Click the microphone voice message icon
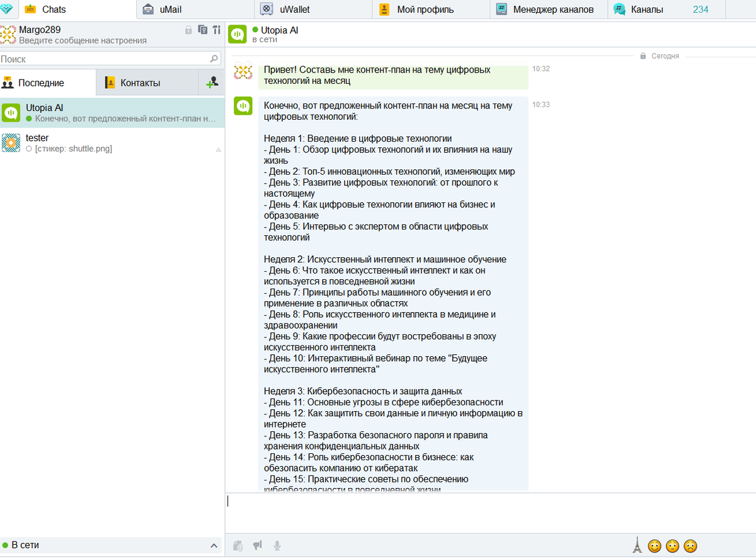 pos(277,545)
